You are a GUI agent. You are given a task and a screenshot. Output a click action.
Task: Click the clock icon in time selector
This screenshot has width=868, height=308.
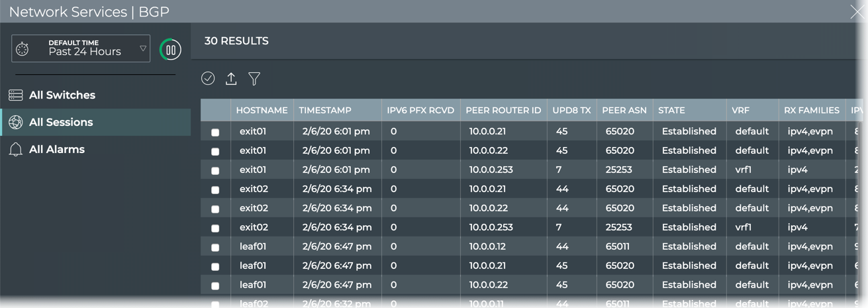pos(23,49)
